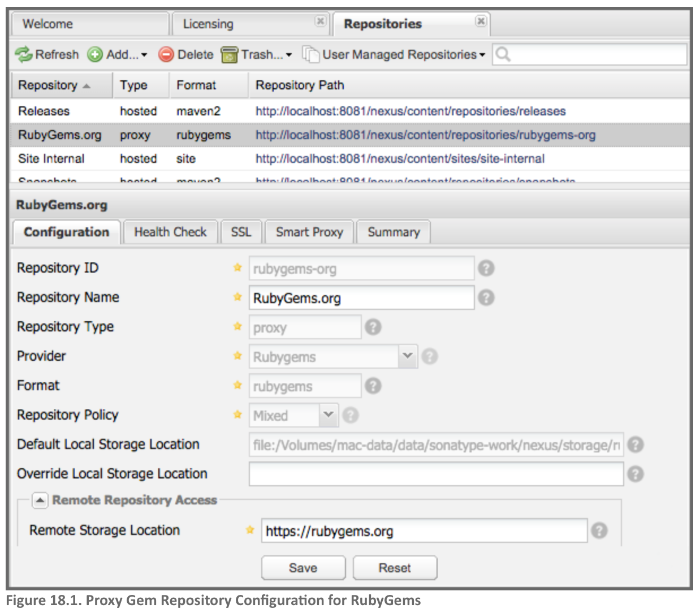Click help icon for Override Local Storage
700x613 pixels.
(x=636, y=474)
